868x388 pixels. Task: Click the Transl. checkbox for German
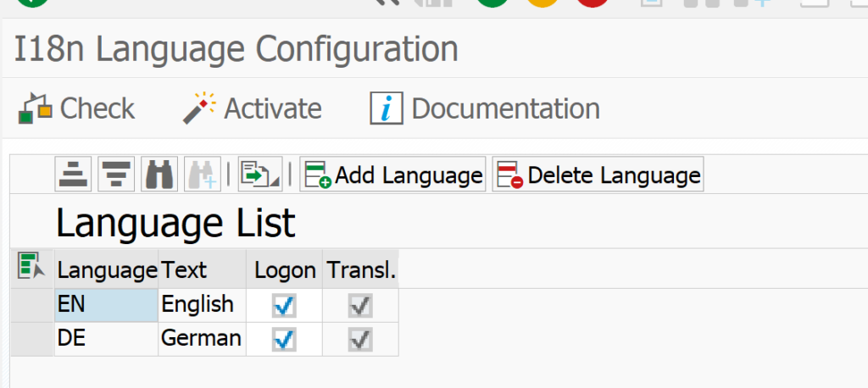359,340
